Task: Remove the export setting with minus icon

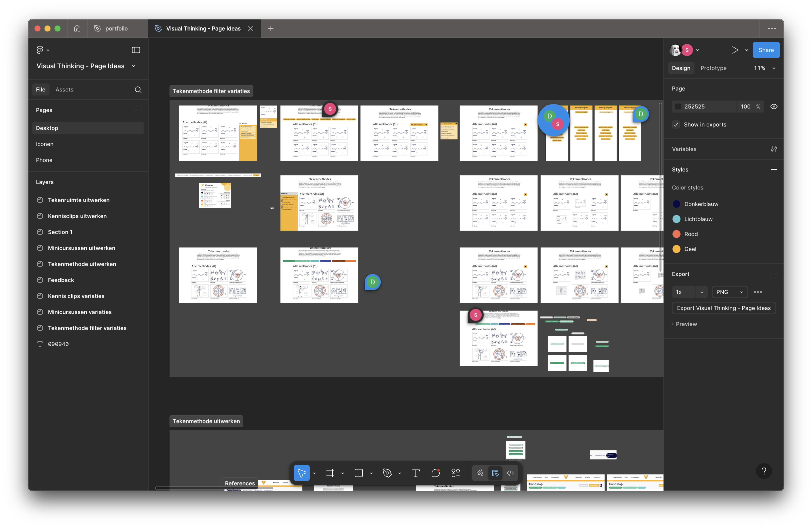Action: point(774,292)
